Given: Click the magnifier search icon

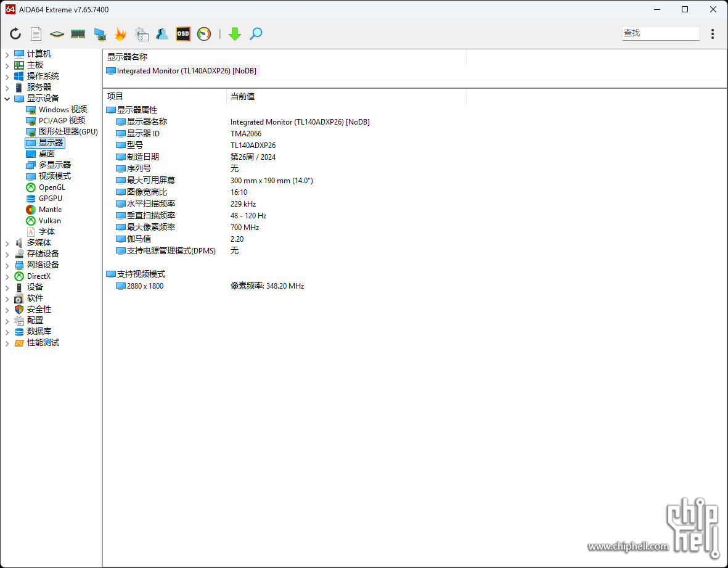Looking at the screenshot, I should pos(256,33).
